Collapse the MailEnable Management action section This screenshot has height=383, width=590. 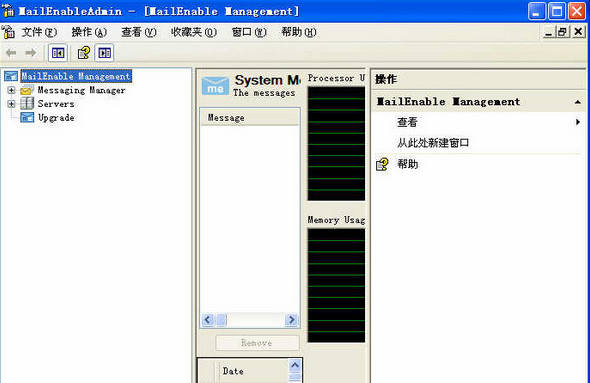[x=578, y=102]
